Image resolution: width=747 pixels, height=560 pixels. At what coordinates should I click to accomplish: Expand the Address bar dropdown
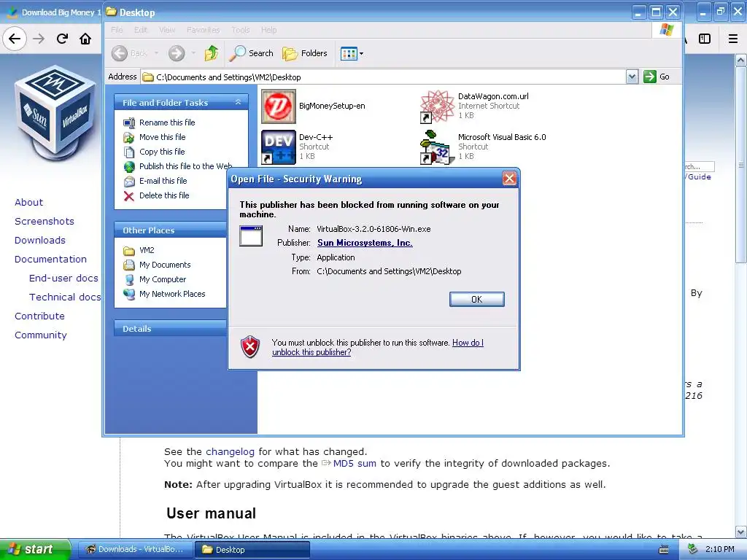(632, 77)
